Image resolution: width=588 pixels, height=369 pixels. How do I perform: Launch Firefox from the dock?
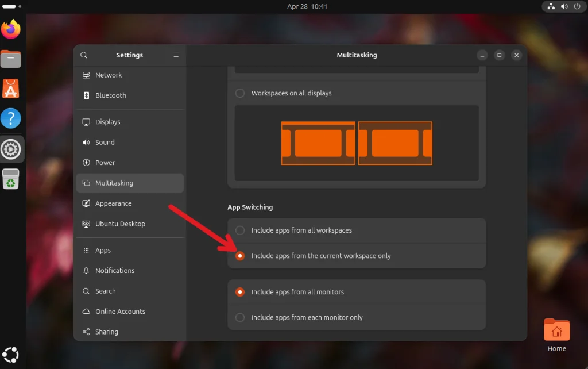(11, 29)
